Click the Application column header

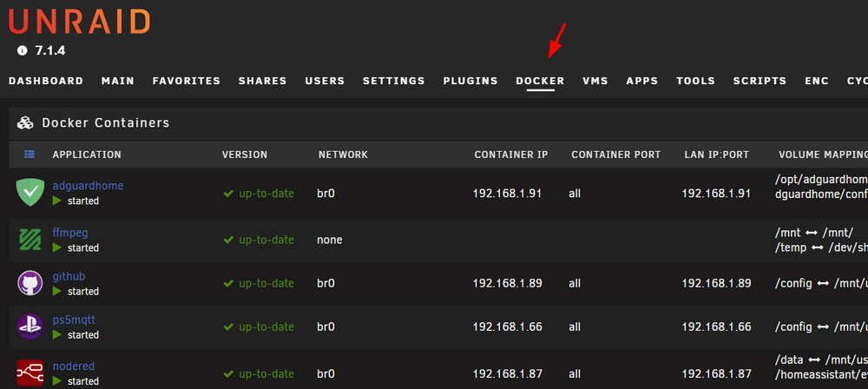[87, 155]
